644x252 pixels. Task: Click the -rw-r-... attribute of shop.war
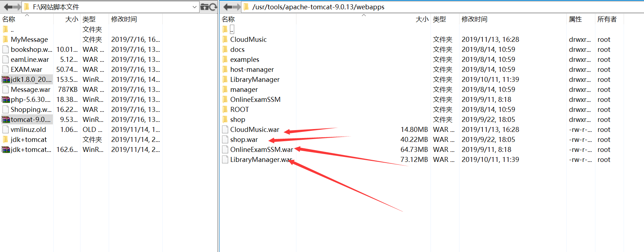pos(580,139)
